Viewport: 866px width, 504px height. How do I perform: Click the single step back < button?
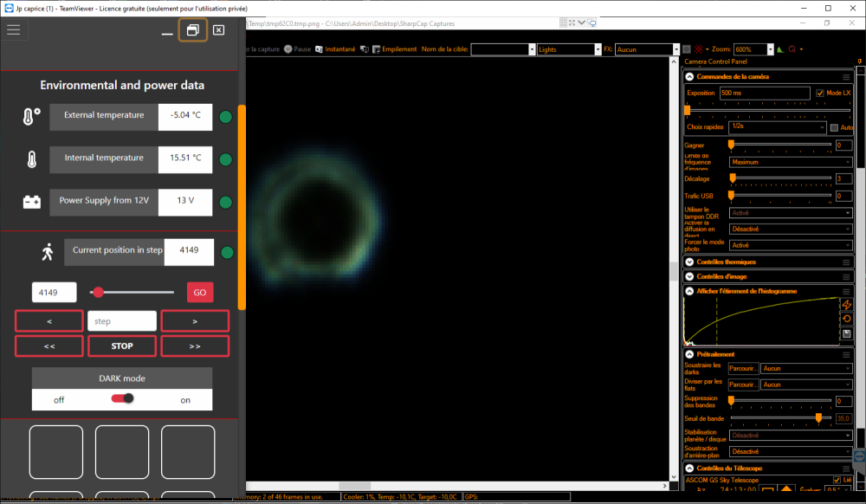[x=49, y=321]
